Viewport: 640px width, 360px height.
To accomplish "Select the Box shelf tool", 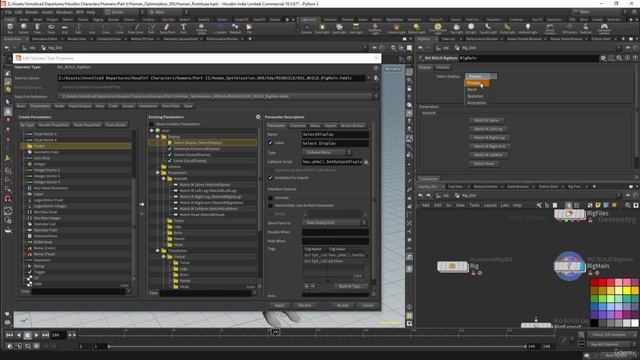I will click(10, 28).
